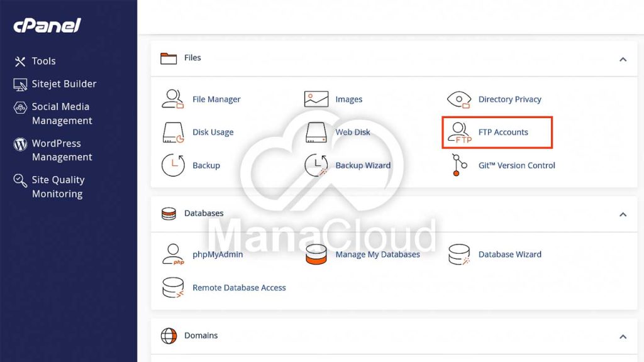The height and width of the screenshot is (362, 644).
Task: Collapse the Files section chevron
Action: [x=623, y=59]
